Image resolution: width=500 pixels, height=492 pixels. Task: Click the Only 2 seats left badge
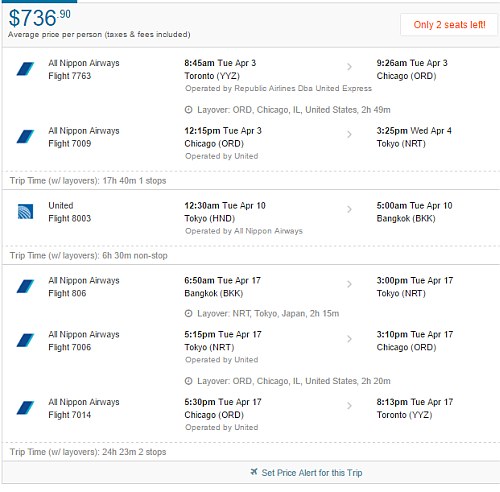(x=449, y=25)
